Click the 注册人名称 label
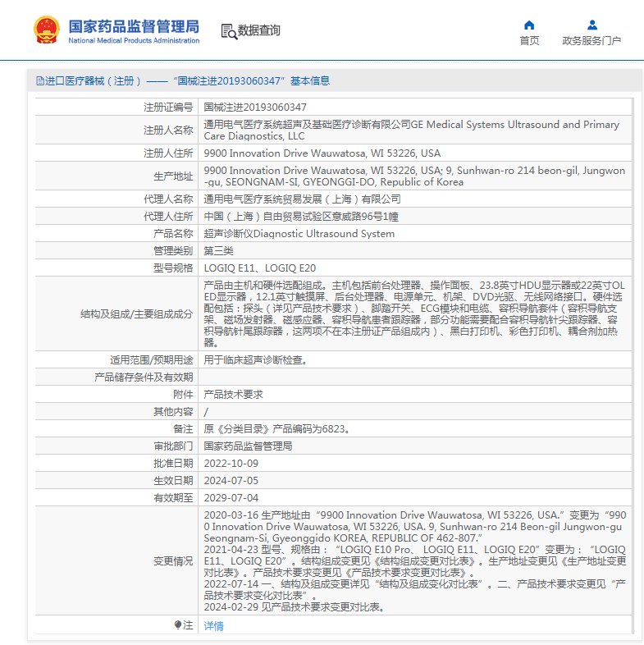Screen dimensions: 644x645 [168, 130]
